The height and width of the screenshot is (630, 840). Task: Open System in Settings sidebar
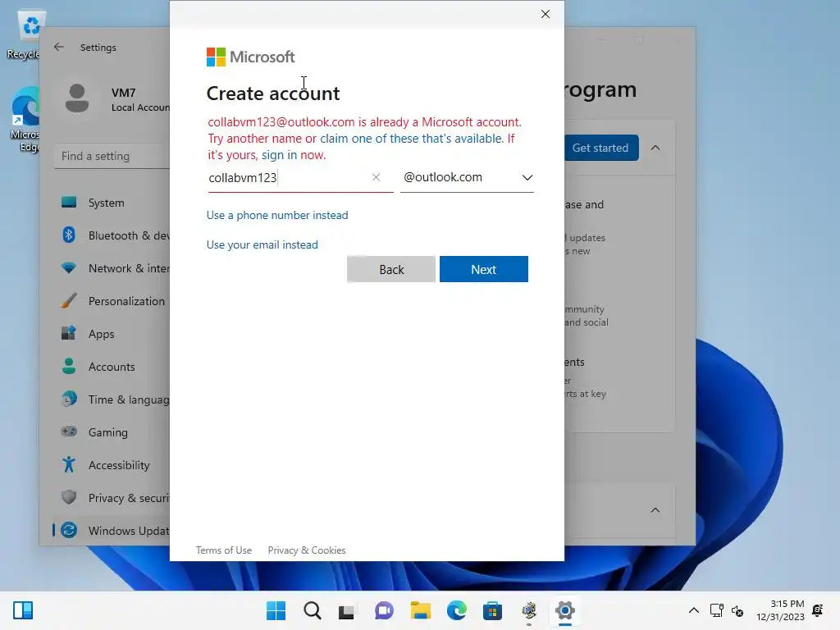(113, 203)
